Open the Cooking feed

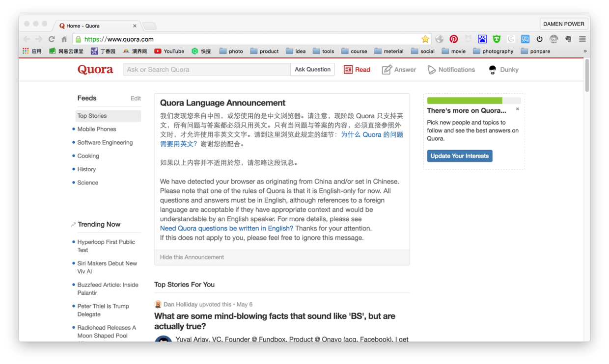tap(88, 156)
